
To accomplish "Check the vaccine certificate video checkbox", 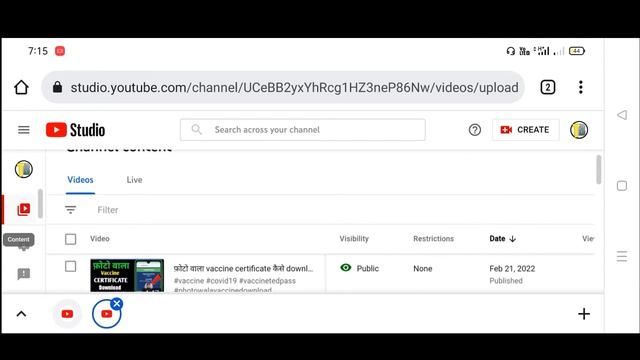I will [x=71, y=267].
